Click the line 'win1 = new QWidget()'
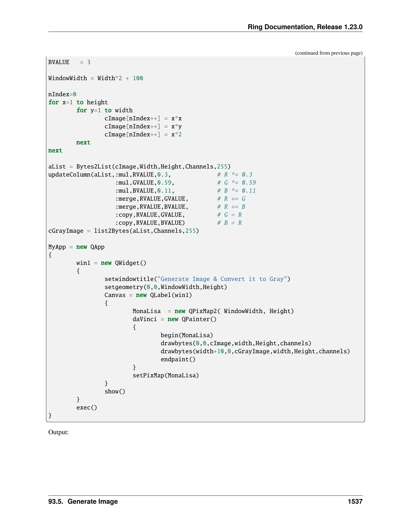 pyautogui.click(x=112, y=263)
